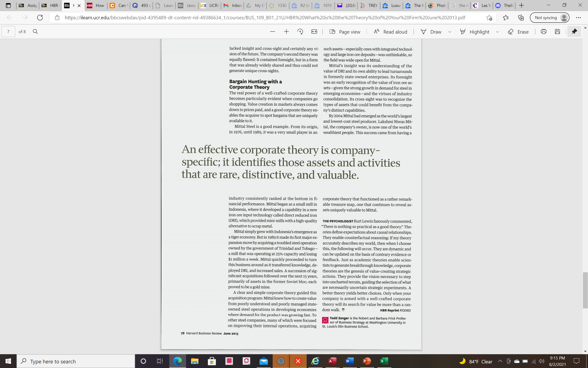Click the address bar URL
588x368 pixels.
265,17
